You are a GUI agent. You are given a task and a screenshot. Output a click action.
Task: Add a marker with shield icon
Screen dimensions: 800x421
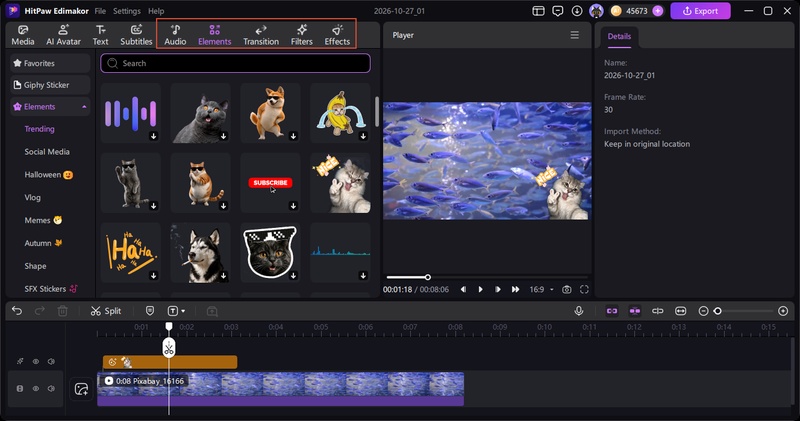coord(149,311)
